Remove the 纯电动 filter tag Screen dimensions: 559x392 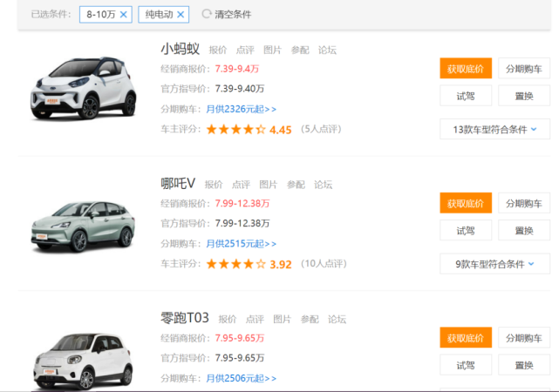coord(181,15)
